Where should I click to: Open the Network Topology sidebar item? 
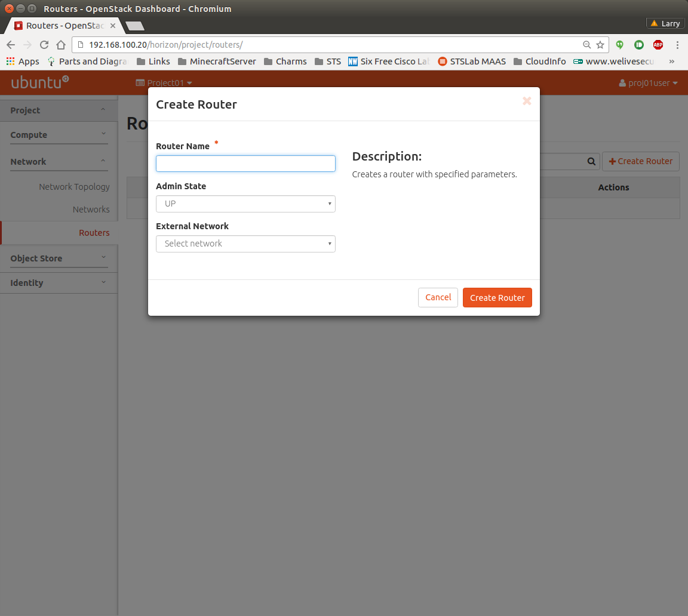(x=74, y=187)
